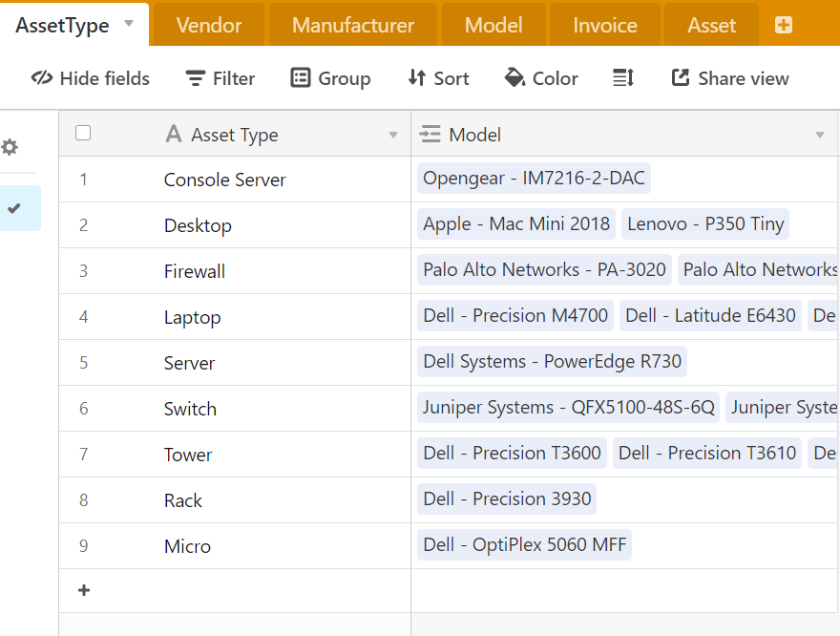Viewport: 840px width, 636px height.
Task: Open the Filter options
Action: pyautogui.click(x=220, y=78)
